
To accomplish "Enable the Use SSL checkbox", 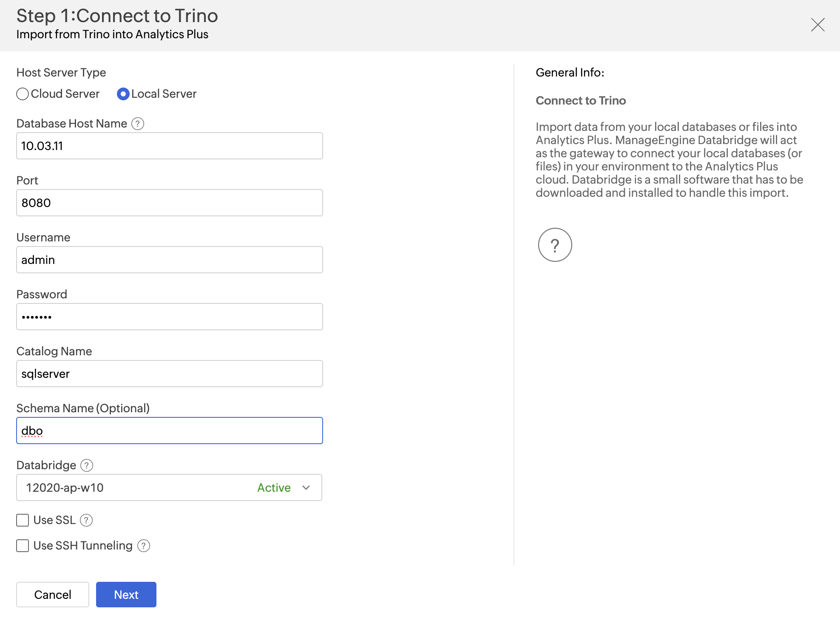I will 23,520.
